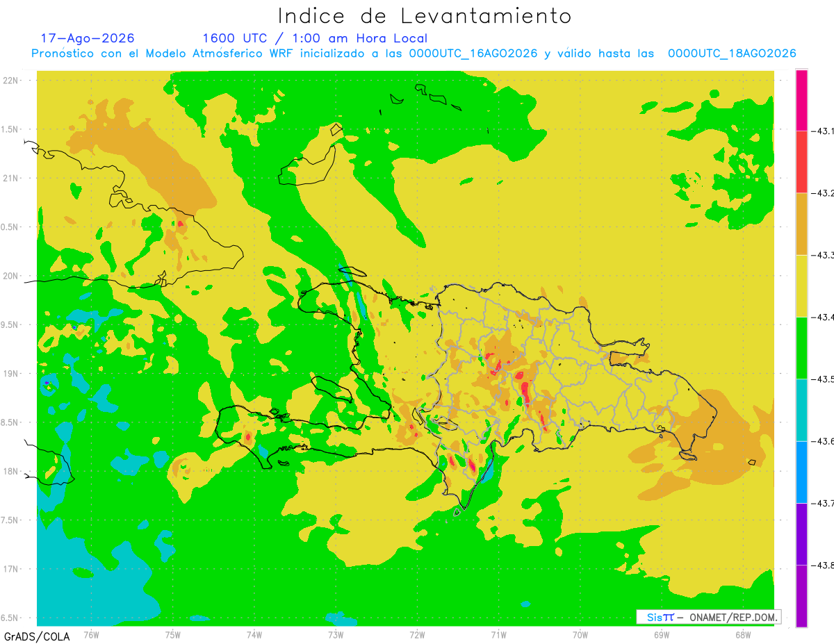
Task: Click the legend value "-43.6"
Action: click(x=823, y=441)
